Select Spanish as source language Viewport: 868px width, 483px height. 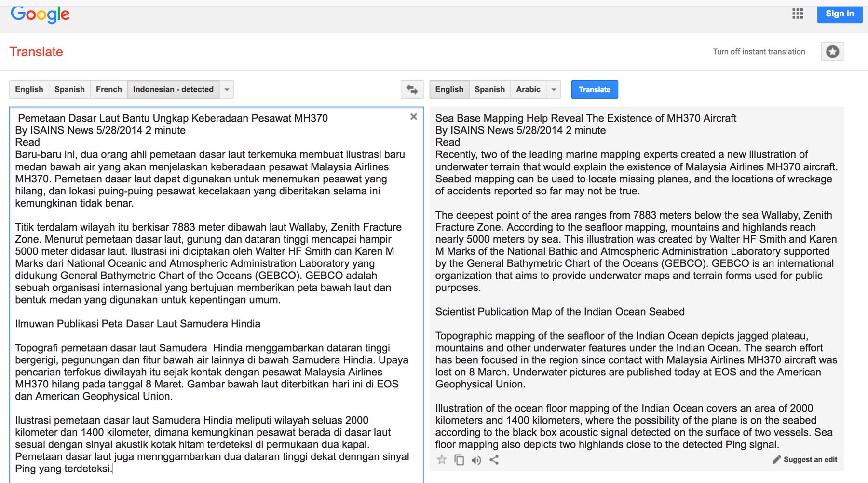pyautogui.click(x=69, y=89)
